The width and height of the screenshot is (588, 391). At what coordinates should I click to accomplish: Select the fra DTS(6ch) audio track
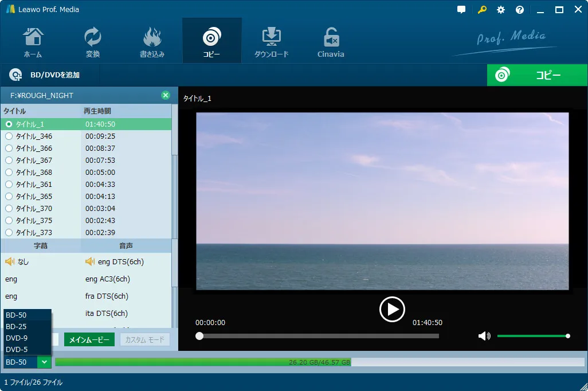tap(107, 296)
